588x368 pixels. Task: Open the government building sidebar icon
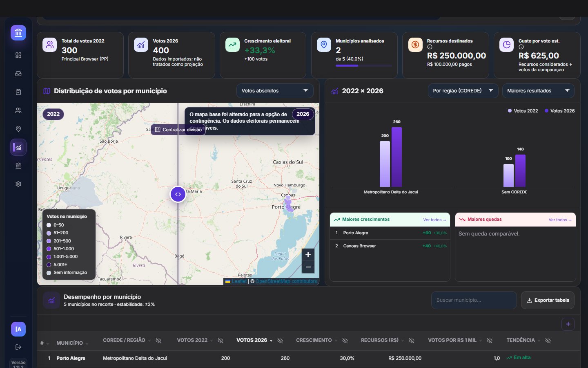18,166
